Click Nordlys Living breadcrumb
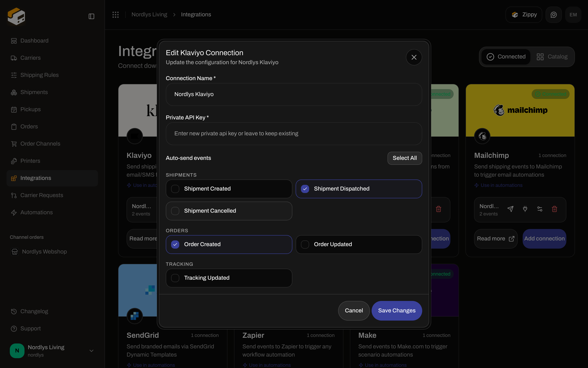The width and height of the screenshot is (588, 368). coord(149,15)
